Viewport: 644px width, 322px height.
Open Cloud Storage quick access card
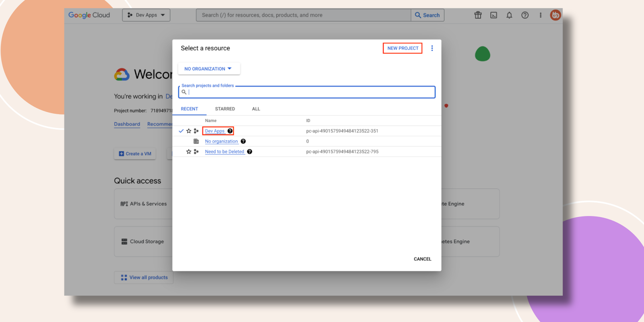143,242
